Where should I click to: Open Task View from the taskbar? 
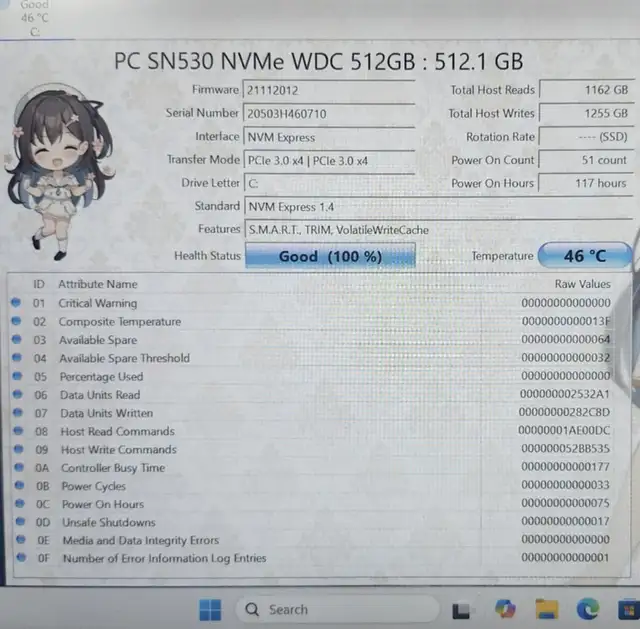coord(462,611)
